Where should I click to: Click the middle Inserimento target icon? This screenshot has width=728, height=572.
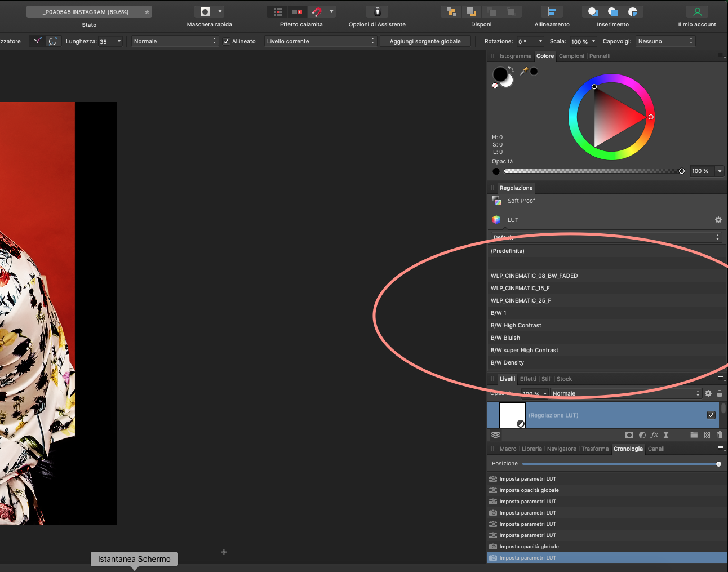613,12
